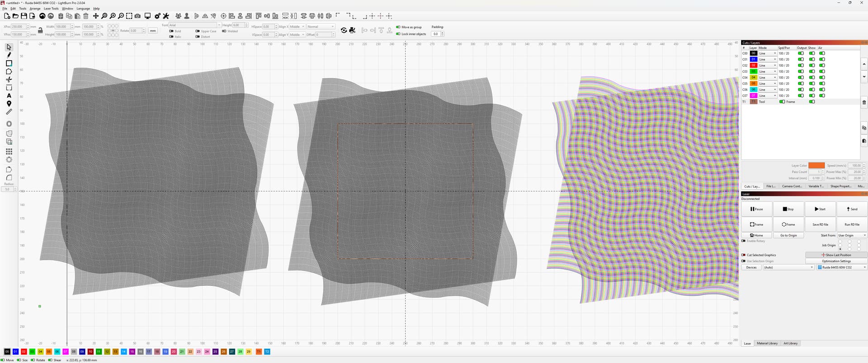868x363 pixels.
Task: Open the Font selection dropdown
Action: click(195, 25)
